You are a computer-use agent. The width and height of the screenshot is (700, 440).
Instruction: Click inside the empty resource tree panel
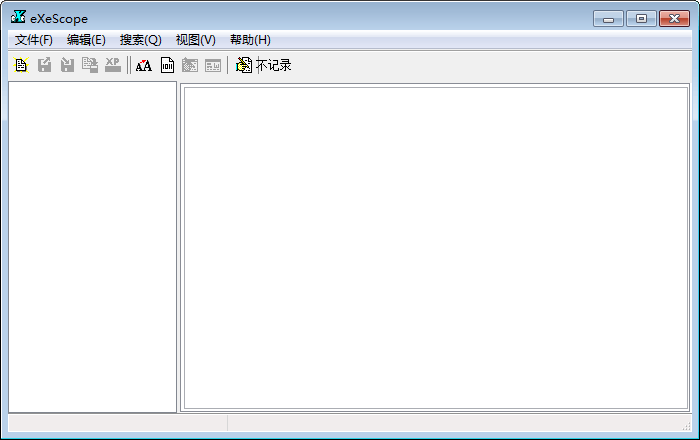click(92, 247)
